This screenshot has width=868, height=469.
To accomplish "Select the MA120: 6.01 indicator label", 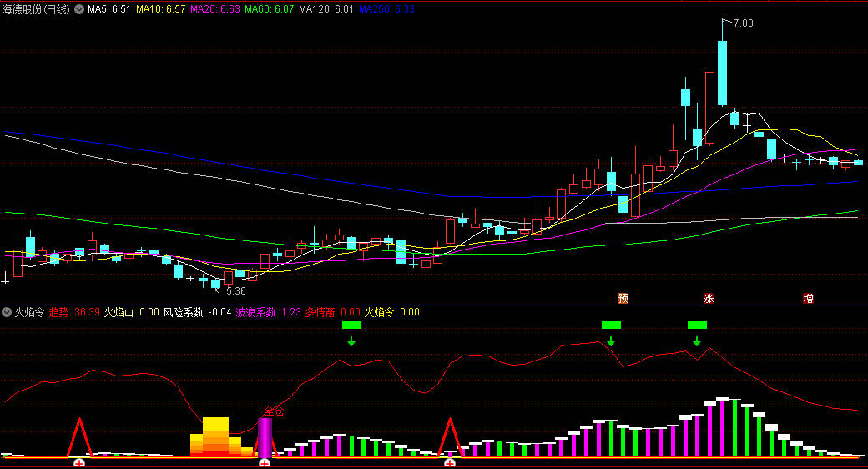I will pyautogui.click(x=326, y=9).
